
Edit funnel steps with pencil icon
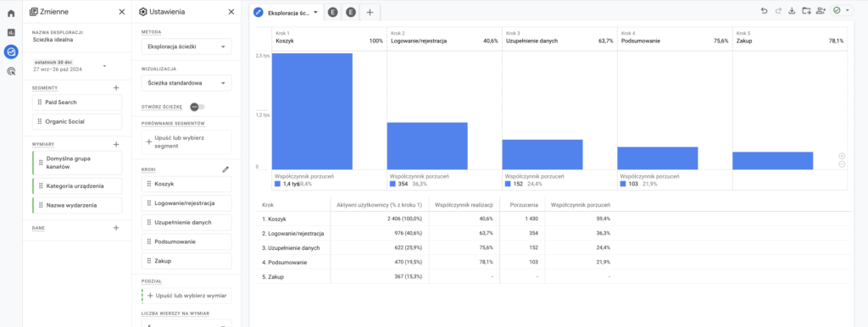tap(225, 170)
